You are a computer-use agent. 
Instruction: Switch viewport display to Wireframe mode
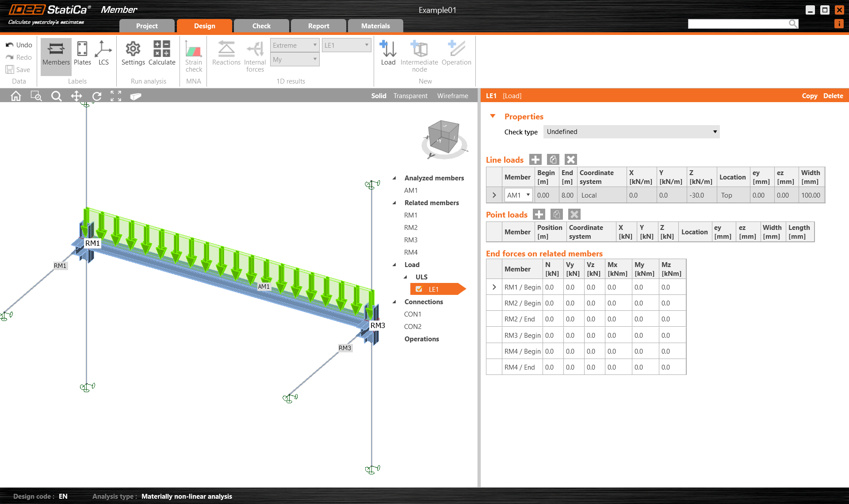point(452,95)
